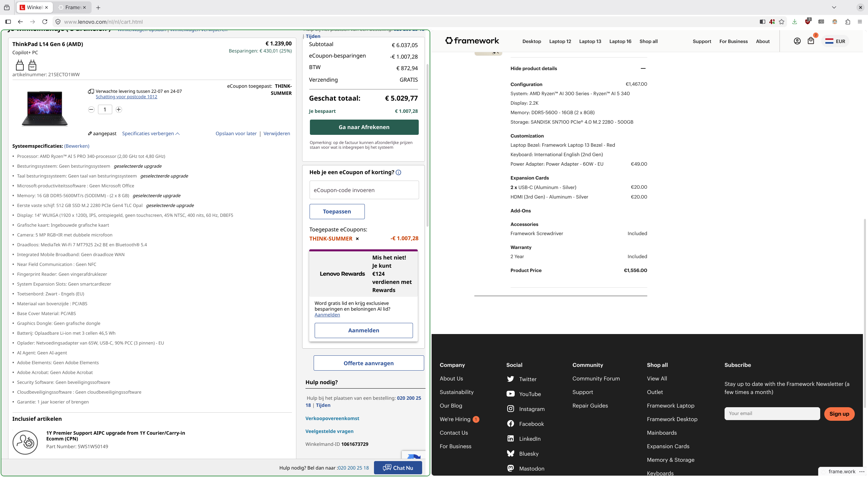Open Framework's Mastodon icon in footer
Viewport: 868px width, 477px height.
coord(510,469)
